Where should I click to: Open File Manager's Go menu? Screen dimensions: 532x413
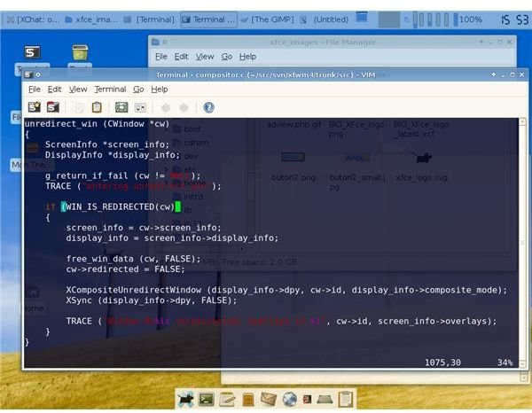(x=227, y=57)
